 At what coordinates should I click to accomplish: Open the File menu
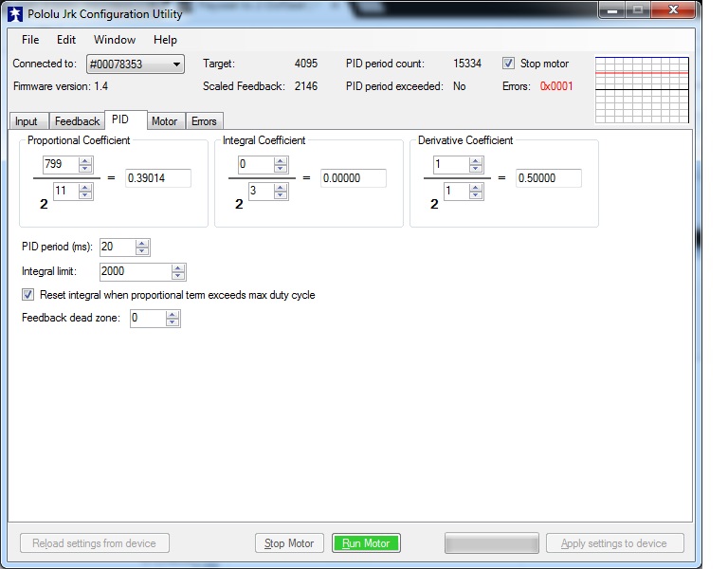pyautogui.click(x=30, y=40)
